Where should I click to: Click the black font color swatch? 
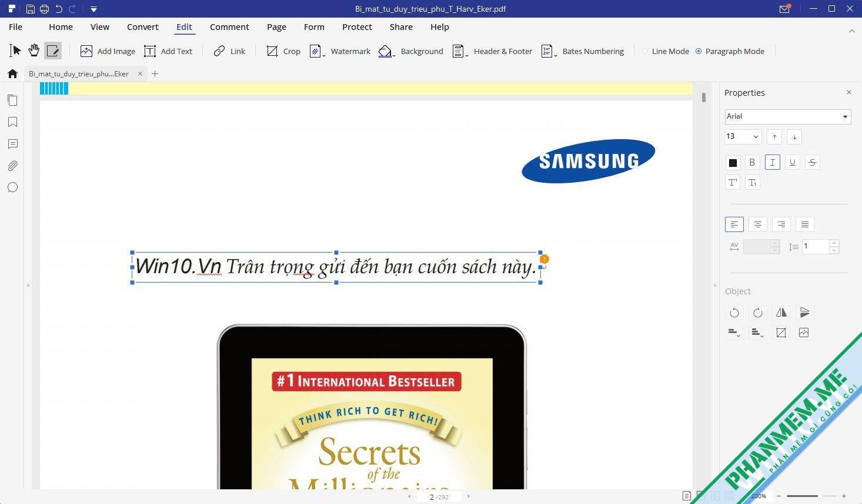coord(733,163)
